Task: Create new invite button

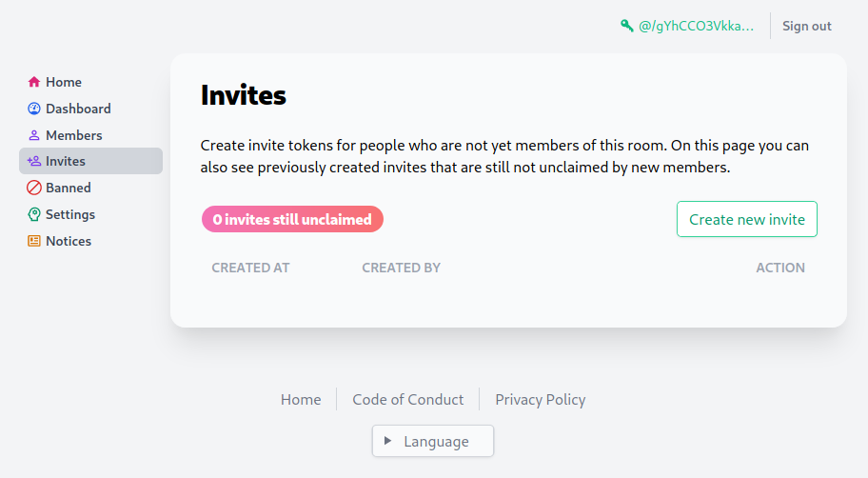Action: pyautogui.click(x=747, y=219)
